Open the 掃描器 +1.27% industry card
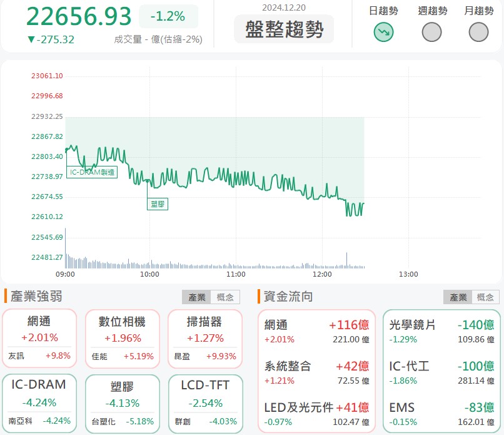The height and width of the screenshot is (435, 504). [x=205, y=339]
